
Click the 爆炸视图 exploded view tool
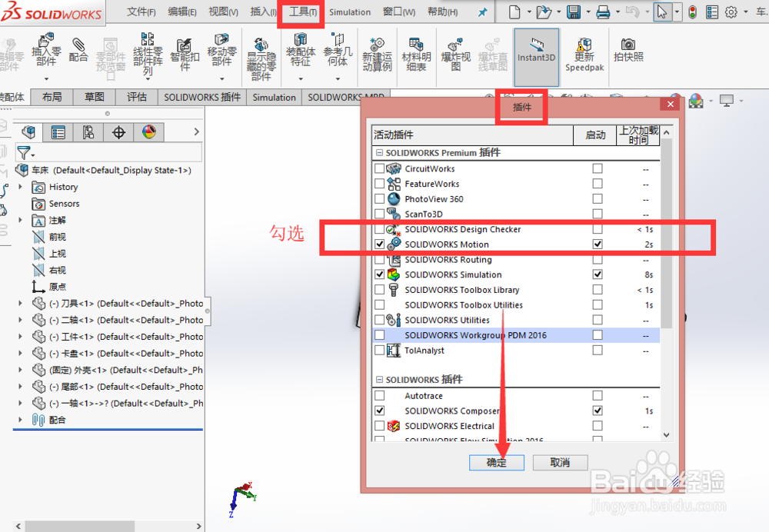point(455,55)
